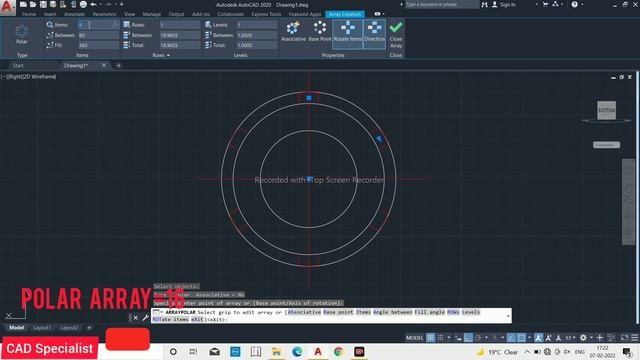Click the Rows count field
Image resolution: width=640 pixels, height=360 pixels.
point(180,25)
